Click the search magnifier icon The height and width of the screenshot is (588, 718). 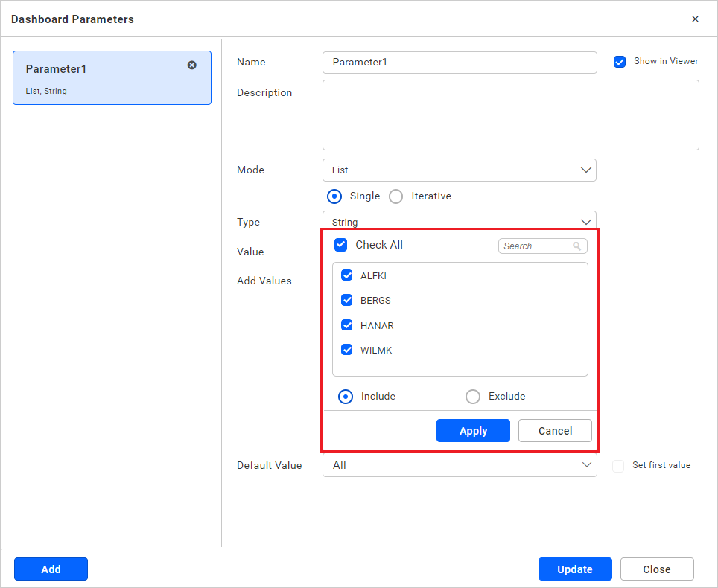coord(577,246)
